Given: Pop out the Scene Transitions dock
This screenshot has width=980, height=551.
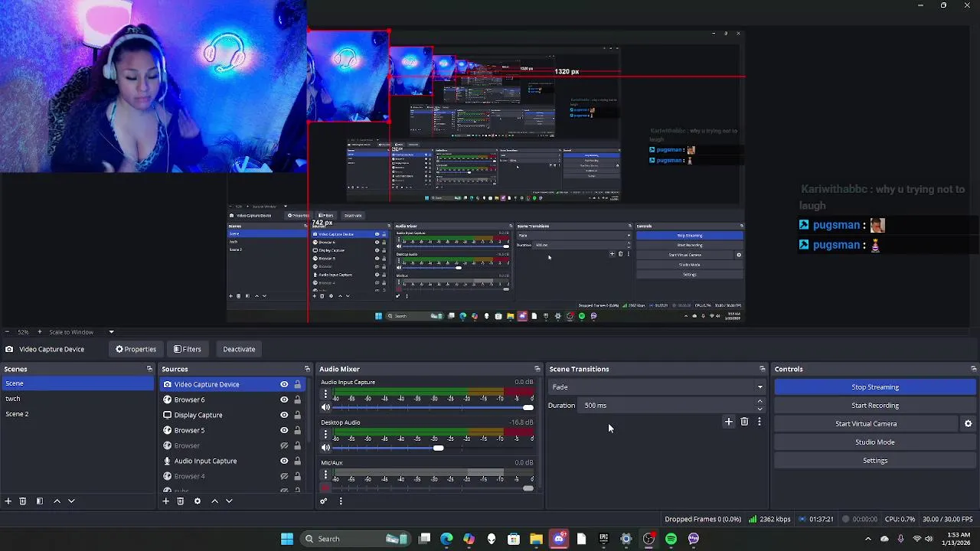Looking at the screenshot, I should click(762, 369).
